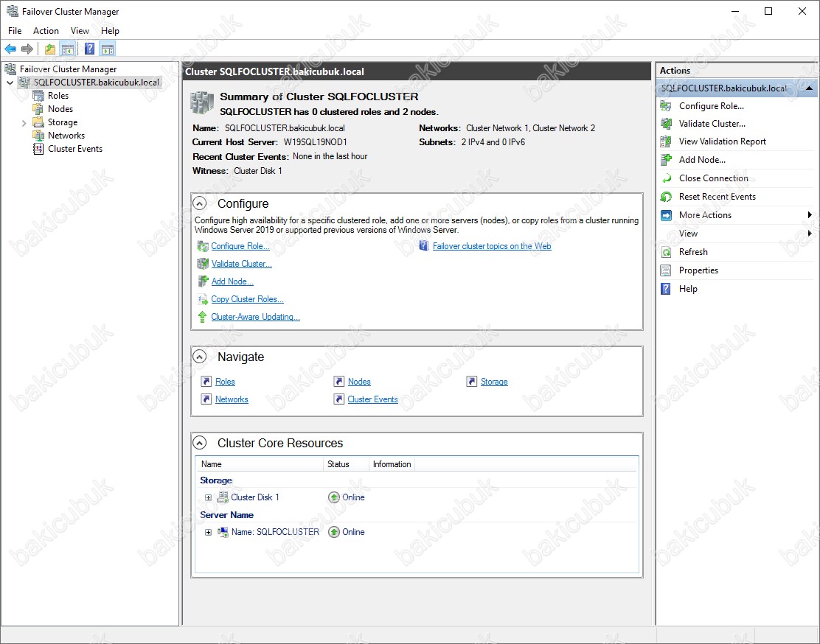Collapse the SQLFOCLUSTER.bakicubuk.local tree node
This screenshot has width=820, height=644.
click(x=10, y=83)
